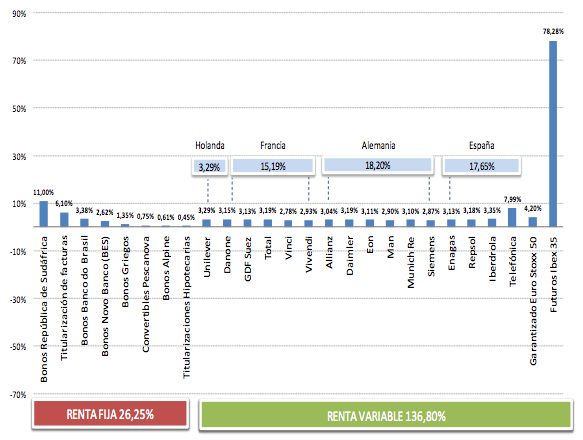Image resolution: width=583 pixels, height=440 pixels.
Task: Click the 78,28% data label
Action: (553, 32)
